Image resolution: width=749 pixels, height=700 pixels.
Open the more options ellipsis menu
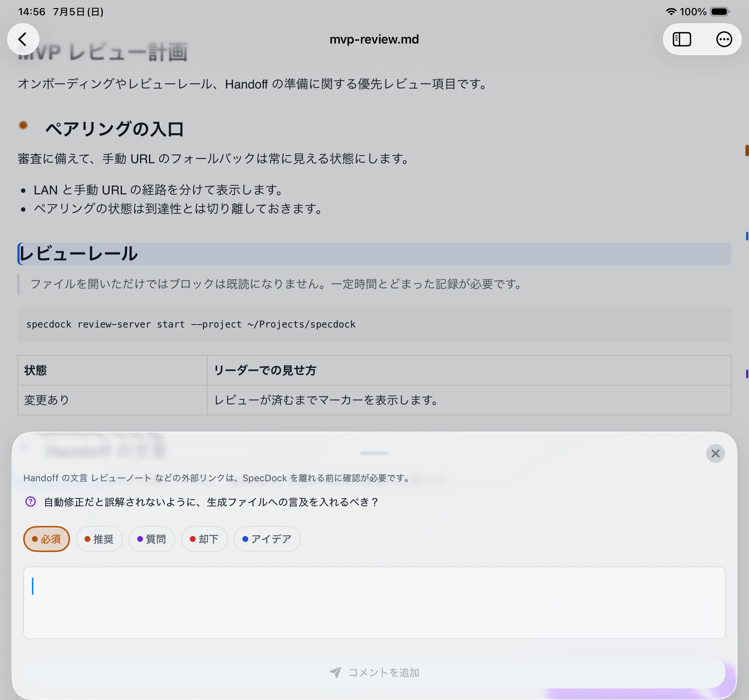(723, 39)
